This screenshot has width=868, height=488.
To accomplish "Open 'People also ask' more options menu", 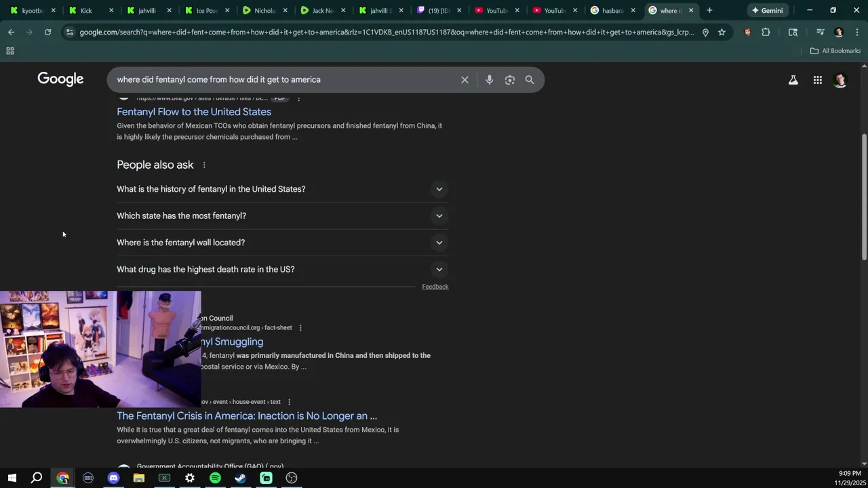I will pos(203,165).
